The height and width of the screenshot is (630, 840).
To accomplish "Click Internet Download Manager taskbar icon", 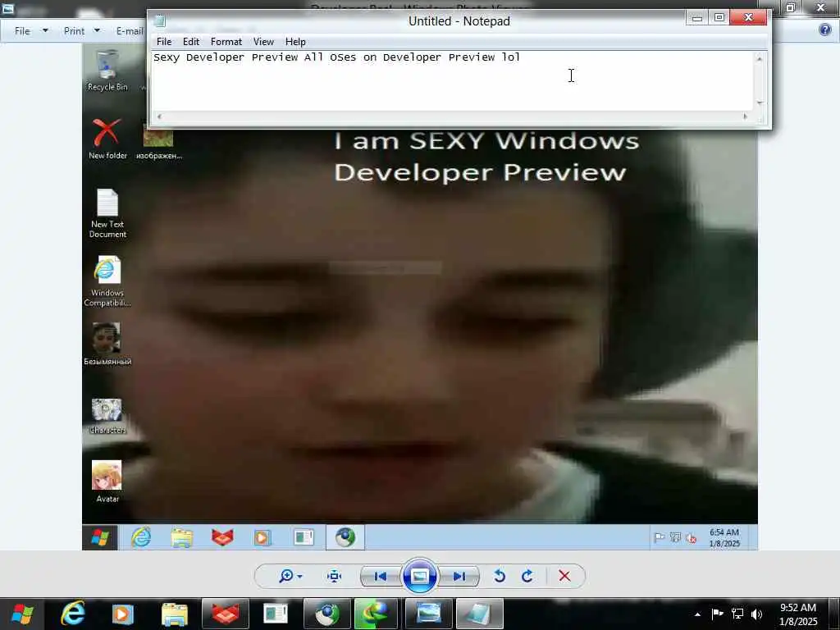I will (x=377, y=614).
